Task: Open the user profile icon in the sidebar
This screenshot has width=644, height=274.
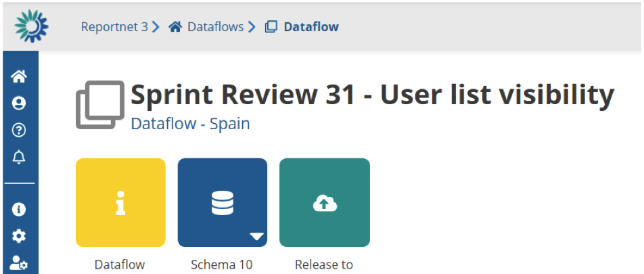Action: 19,104
